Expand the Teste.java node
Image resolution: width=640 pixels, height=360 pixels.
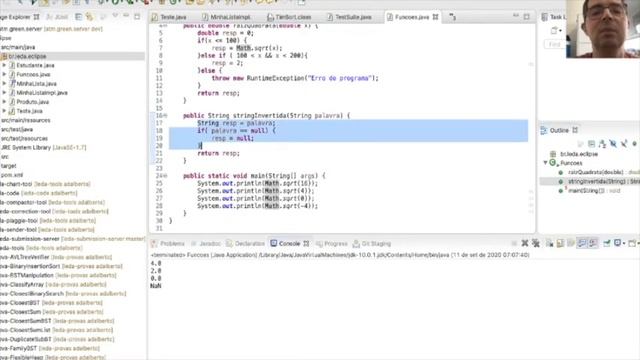click(x=4, y=111)
